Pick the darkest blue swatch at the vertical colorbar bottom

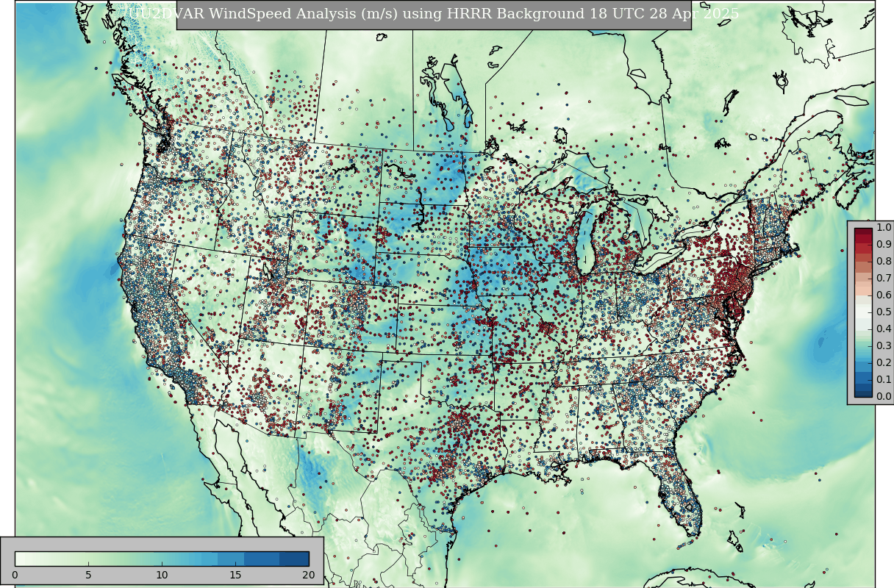863,392
